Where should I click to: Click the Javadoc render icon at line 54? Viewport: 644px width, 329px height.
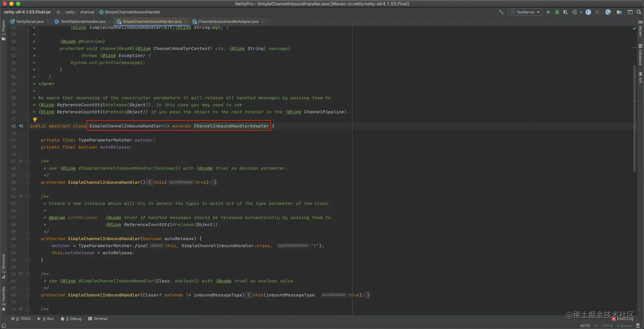pyautogui.click(x=20, y=197)
